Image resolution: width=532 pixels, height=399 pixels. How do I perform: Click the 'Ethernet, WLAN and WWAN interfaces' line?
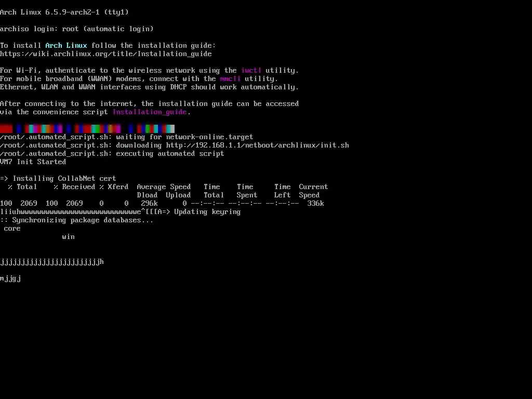[x=149, y=87]
